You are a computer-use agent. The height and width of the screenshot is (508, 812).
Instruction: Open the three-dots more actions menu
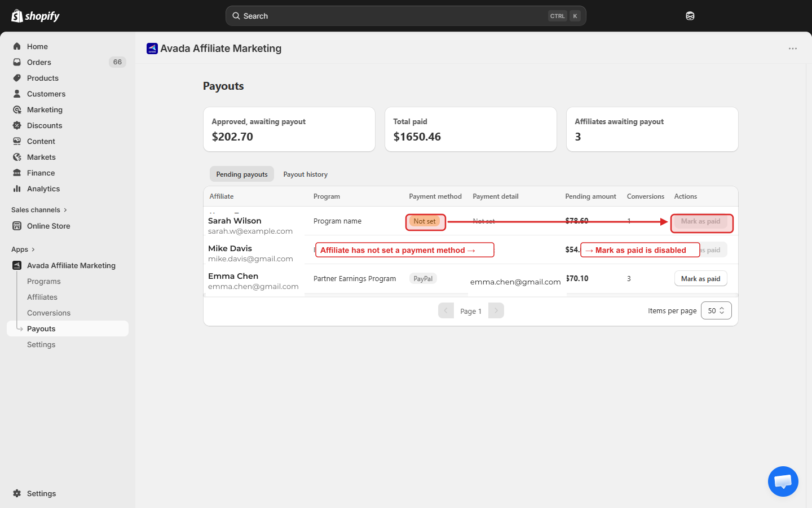coord(793,49)
